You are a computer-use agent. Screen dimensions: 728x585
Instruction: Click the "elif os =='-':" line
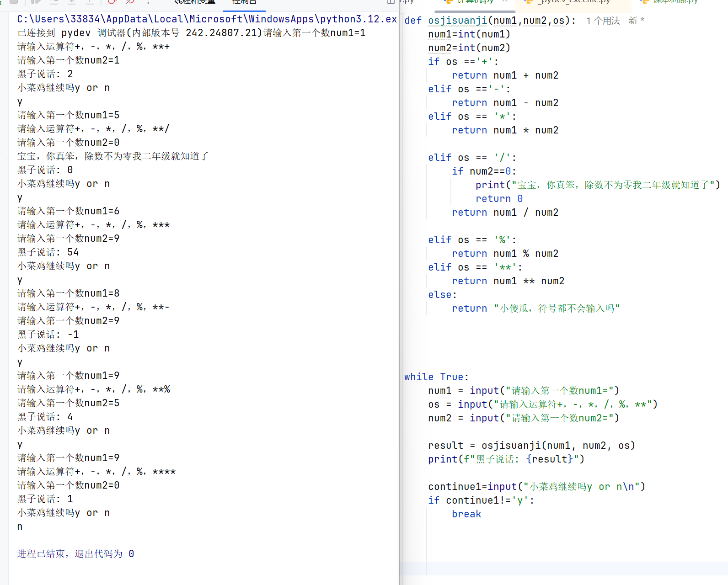pos(469,89)
